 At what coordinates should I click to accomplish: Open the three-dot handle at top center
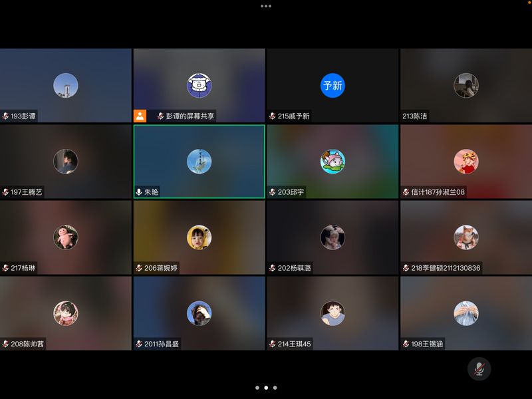266,6
